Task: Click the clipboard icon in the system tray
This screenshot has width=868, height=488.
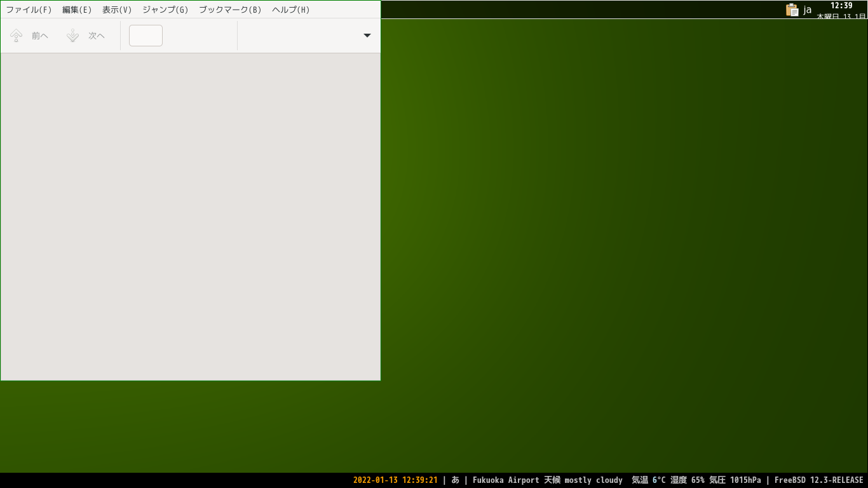Action: tap(792, 10)
